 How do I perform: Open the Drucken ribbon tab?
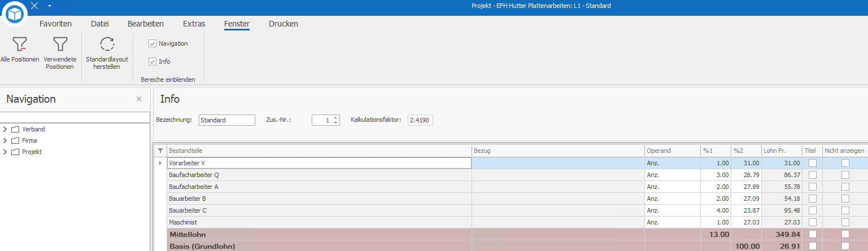[283, 24]
